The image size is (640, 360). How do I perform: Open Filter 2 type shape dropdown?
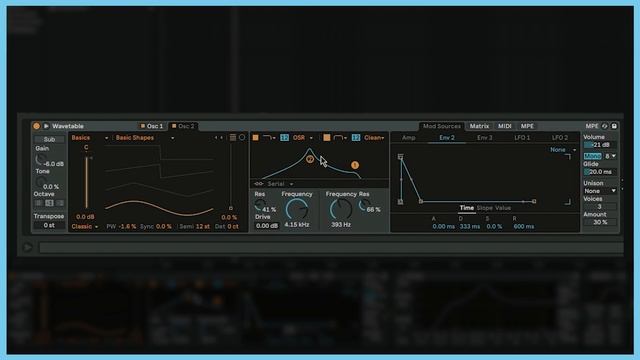[340, 138]
